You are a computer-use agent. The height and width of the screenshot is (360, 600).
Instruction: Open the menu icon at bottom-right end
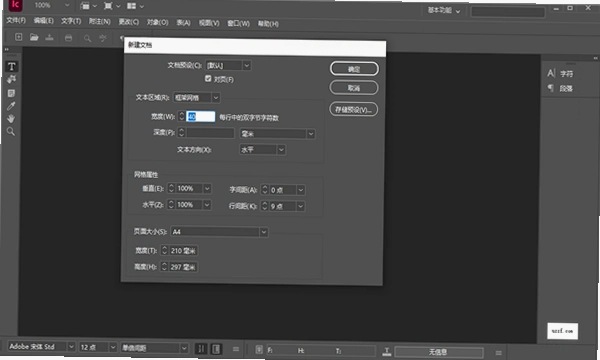[498, 353]
